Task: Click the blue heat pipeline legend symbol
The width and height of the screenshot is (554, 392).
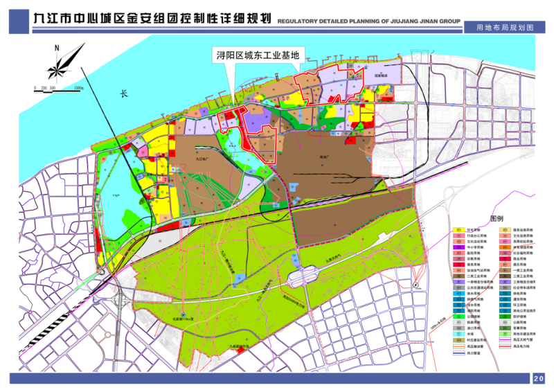Action: click(x=459, y=353)
